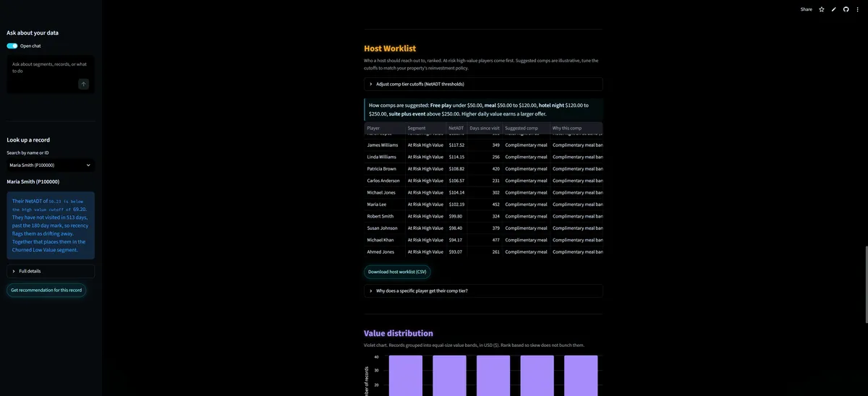Expand Why does a specific player get their comp tier
Viewport: 868px width, 396px height.
point(483,290)
